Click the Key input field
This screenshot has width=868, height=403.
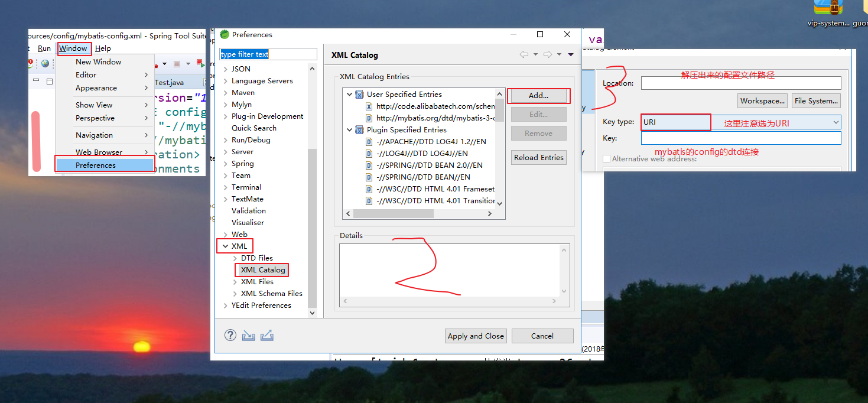(x=741, y=138)
